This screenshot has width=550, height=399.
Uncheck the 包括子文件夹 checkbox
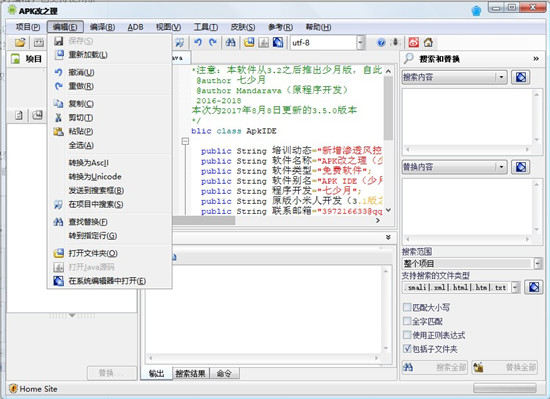pyautogui.click(x=407, y=349)
